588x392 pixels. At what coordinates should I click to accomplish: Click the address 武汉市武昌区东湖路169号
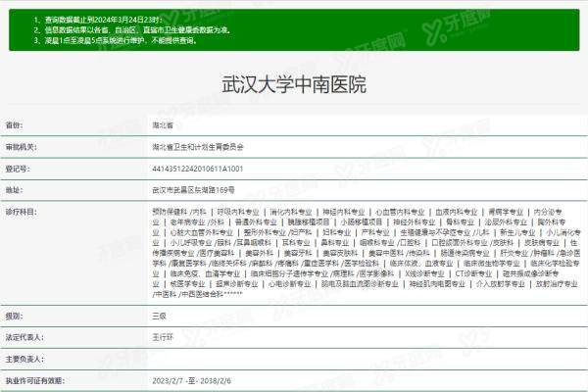pyautogui.click(x=193, y=190)
